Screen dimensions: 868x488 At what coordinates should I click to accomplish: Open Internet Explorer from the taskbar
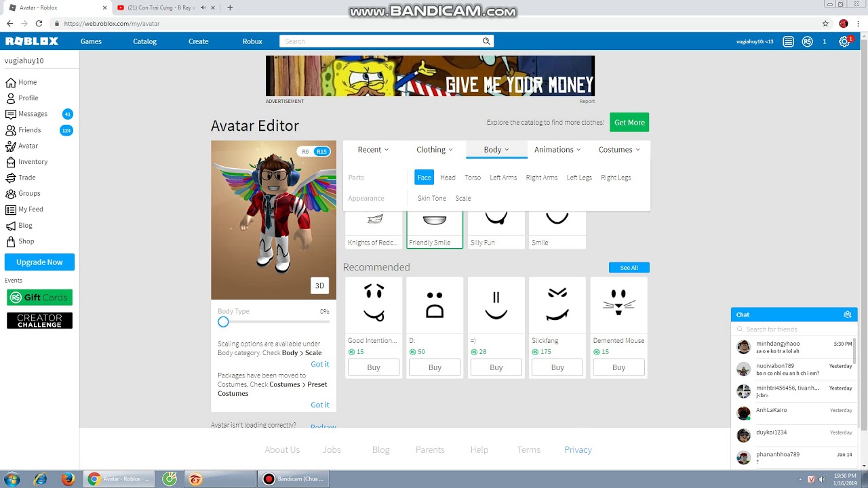(41, 479)
